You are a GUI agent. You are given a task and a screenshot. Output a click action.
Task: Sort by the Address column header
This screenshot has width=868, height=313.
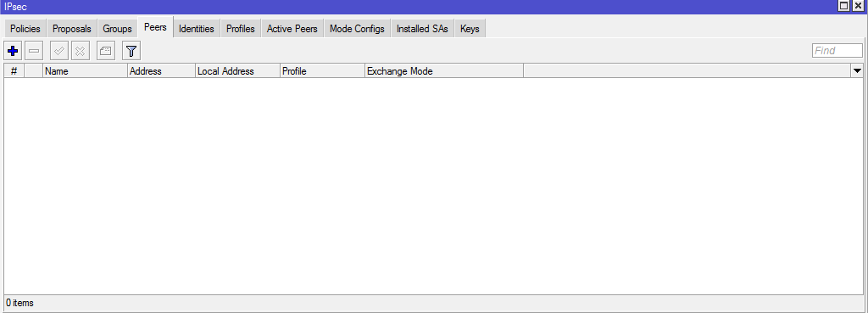tap(161, 71)
